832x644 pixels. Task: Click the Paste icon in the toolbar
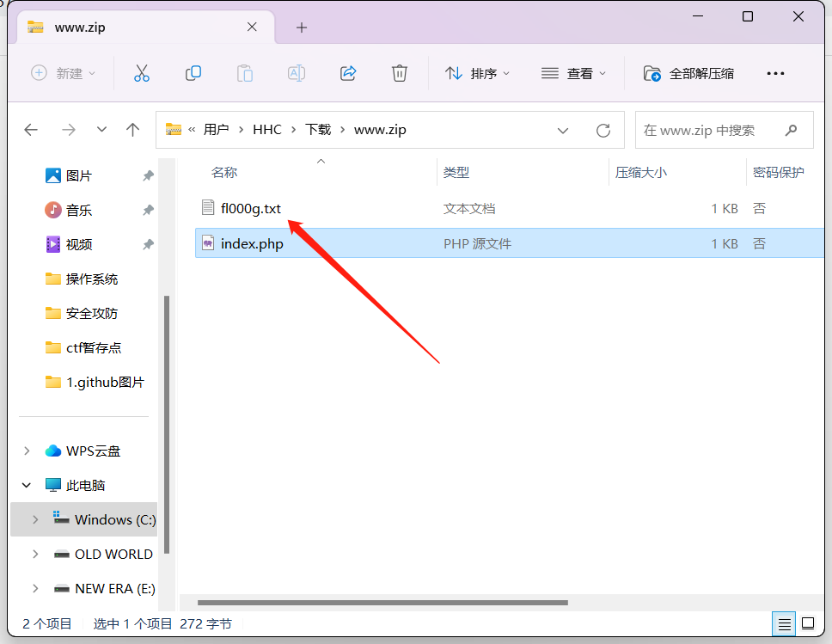coord(244,73)
